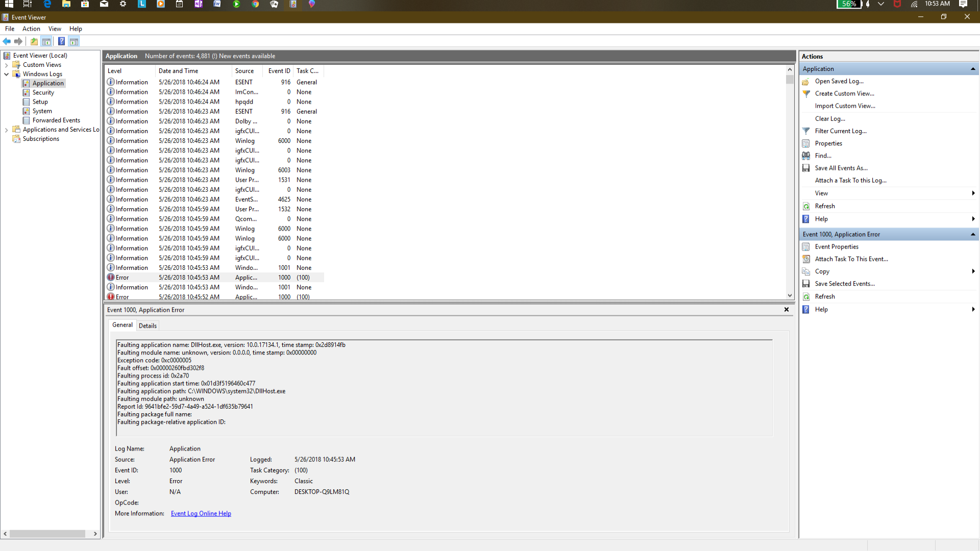Expand the Custom Views tree node
Viewport: 980px width, 551px height.
pyautogui.click(x=6, y=65)
